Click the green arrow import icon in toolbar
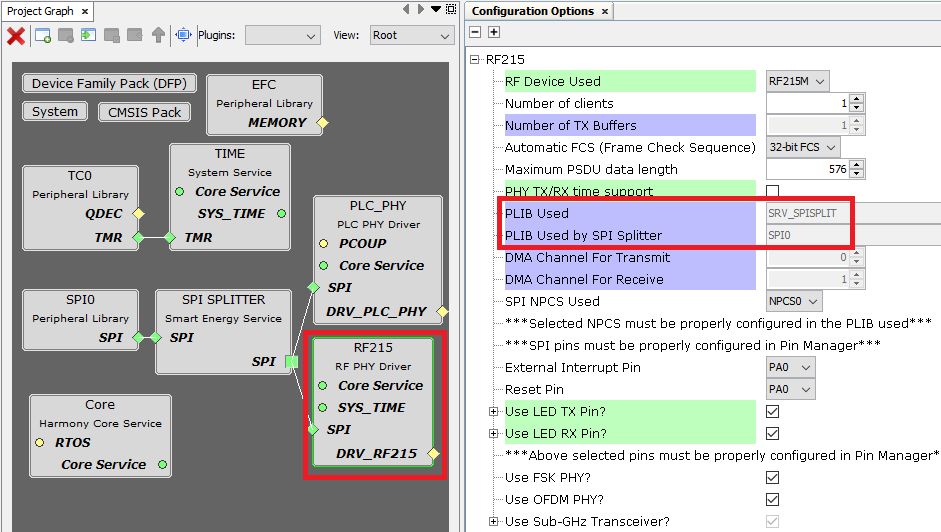The width and height of the screenshot is (941, 532). click(x=89, y=36)
